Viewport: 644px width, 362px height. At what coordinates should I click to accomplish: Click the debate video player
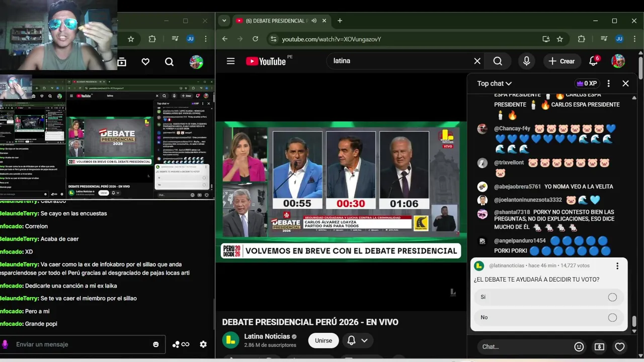click(x=341, y=191)
